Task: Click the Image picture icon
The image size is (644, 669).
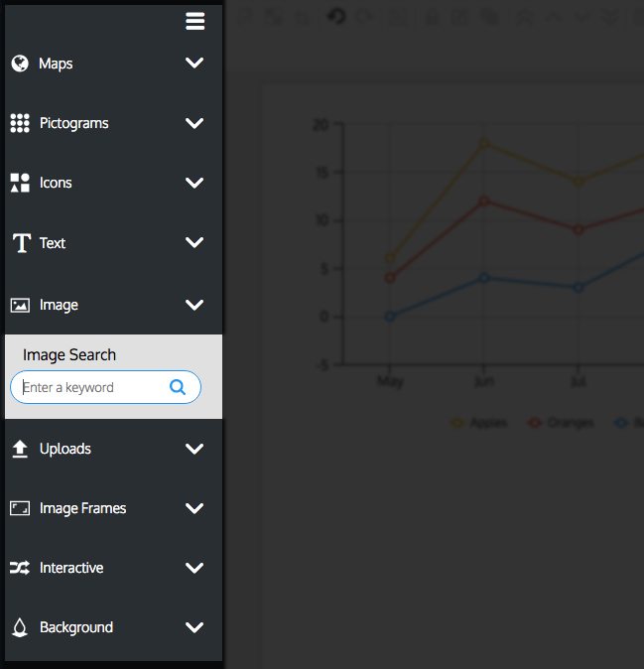Action: pos(20,305)
